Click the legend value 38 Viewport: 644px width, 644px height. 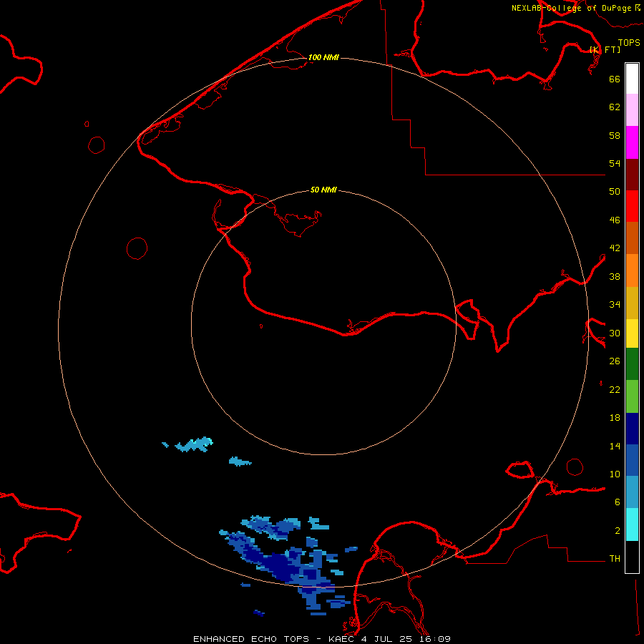[x=615, y=276]
